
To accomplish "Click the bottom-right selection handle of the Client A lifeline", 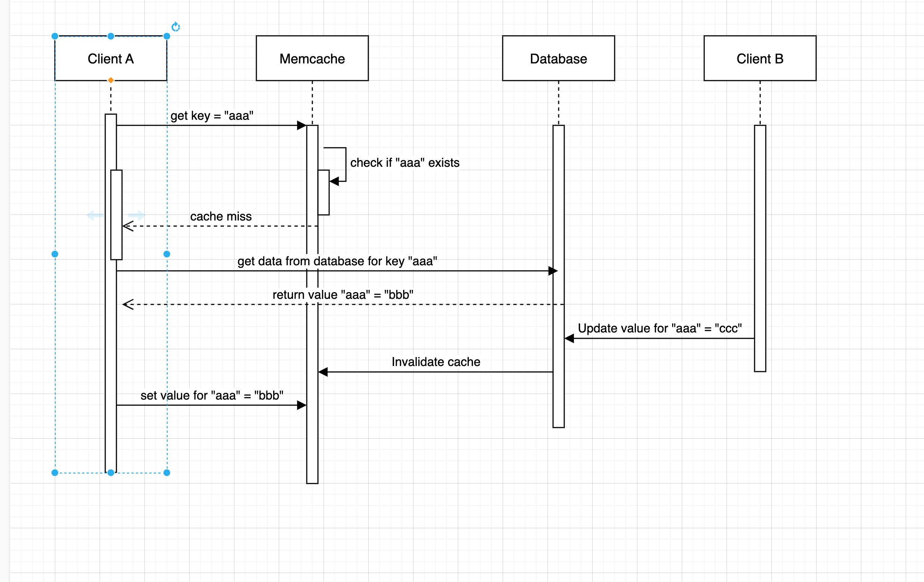I will [x=166, y=473].
